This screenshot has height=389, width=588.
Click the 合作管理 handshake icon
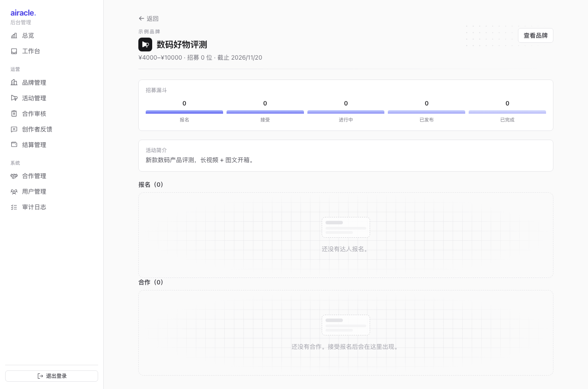coord(14,176)
